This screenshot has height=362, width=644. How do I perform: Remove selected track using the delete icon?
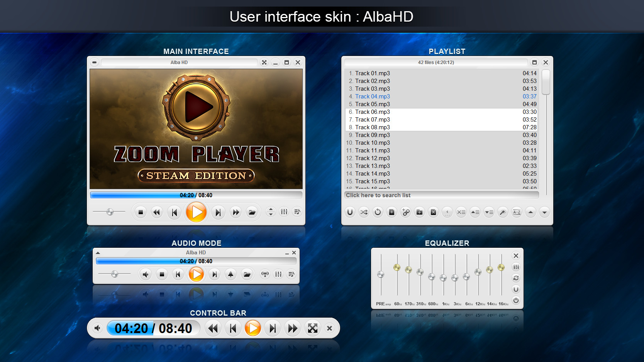[433, 212]
